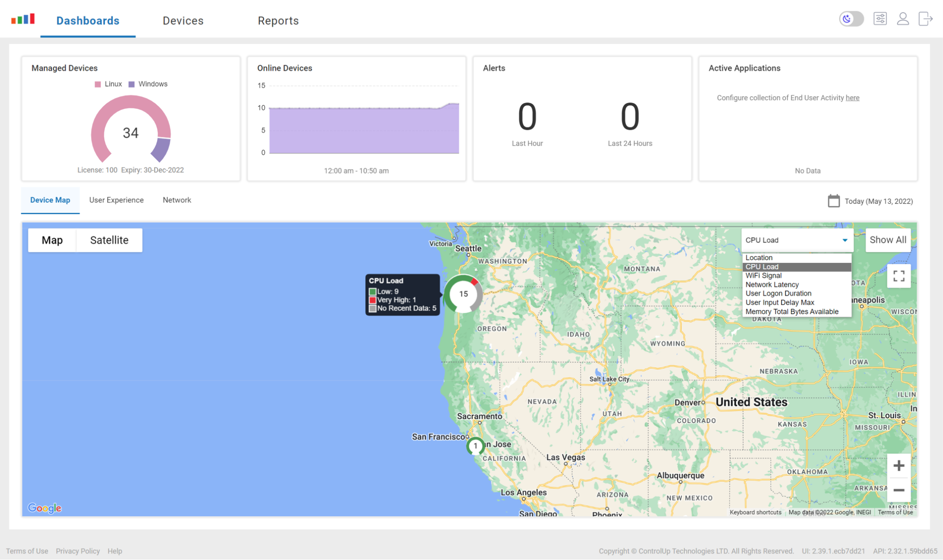
Task: Open the settings sliders icon
Action: pos(880,19)
